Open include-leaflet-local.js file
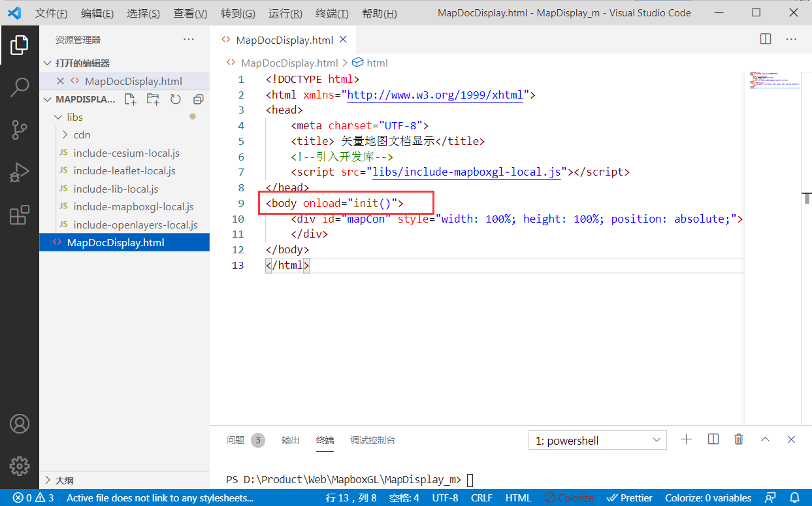The image size is (812, 506). (124, 171)
